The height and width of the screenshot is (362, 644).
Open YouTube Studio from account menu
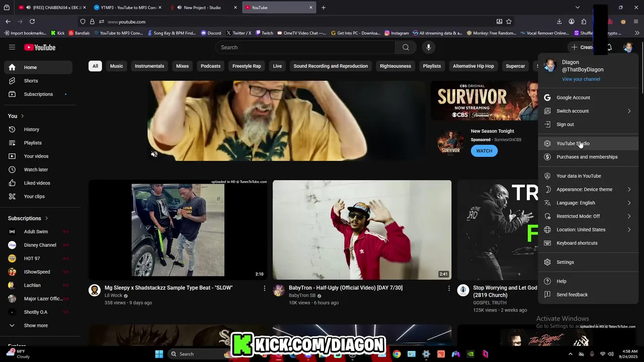588,143
